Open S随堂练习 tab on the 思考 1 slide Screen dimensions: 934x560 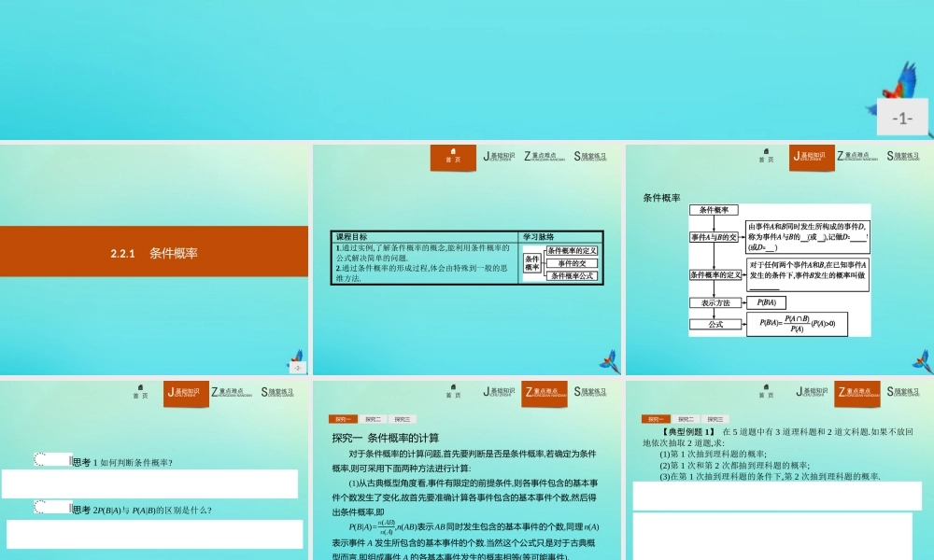click(x=277, y=392)
